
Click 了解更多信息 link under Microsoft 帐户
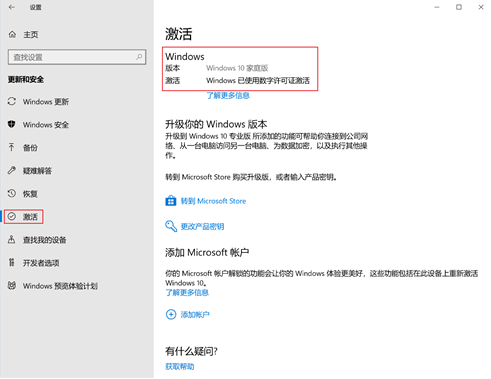pyautogui.click(x=187, y=293)
